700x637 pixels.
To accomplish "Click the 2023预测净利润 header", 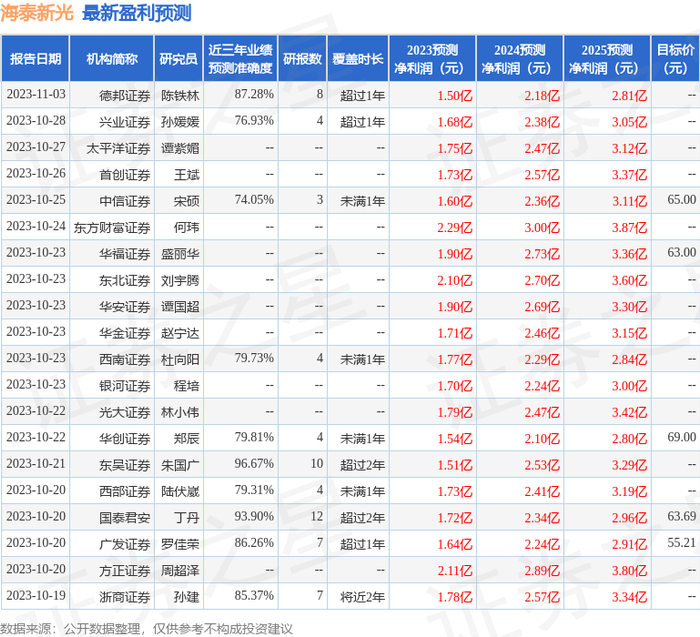I will tap(432, 58).
